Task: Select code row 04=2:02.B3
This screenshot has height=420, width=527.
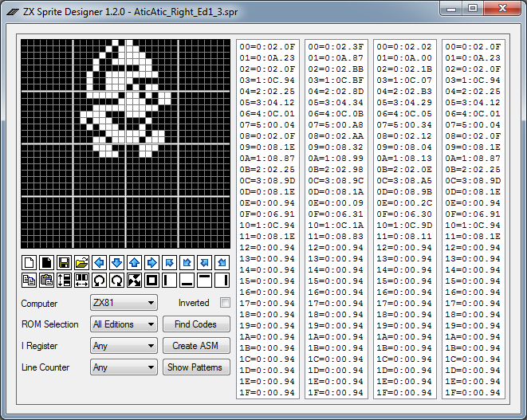Action: coord(404,92)
